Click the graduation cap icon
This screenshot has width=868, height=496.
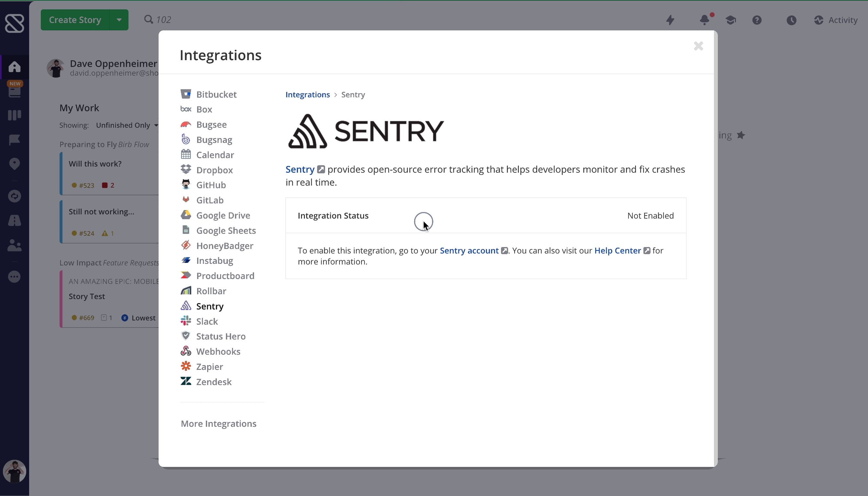pos(730,20)
